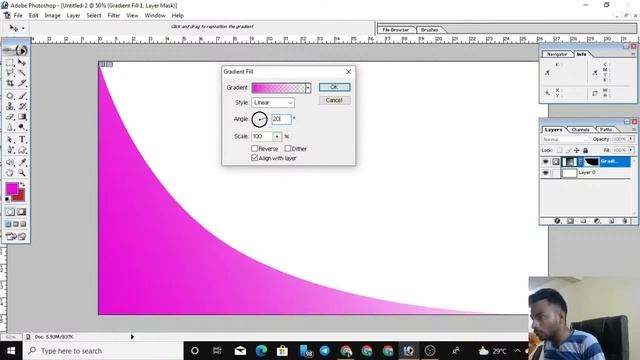
Task: Create a new layer set via the folder icon
Action: [x=583, y=221]
